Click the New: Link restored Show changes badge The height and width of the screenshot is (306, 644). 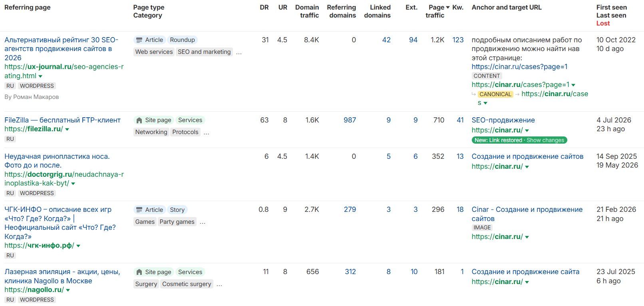tap(519, 140)
